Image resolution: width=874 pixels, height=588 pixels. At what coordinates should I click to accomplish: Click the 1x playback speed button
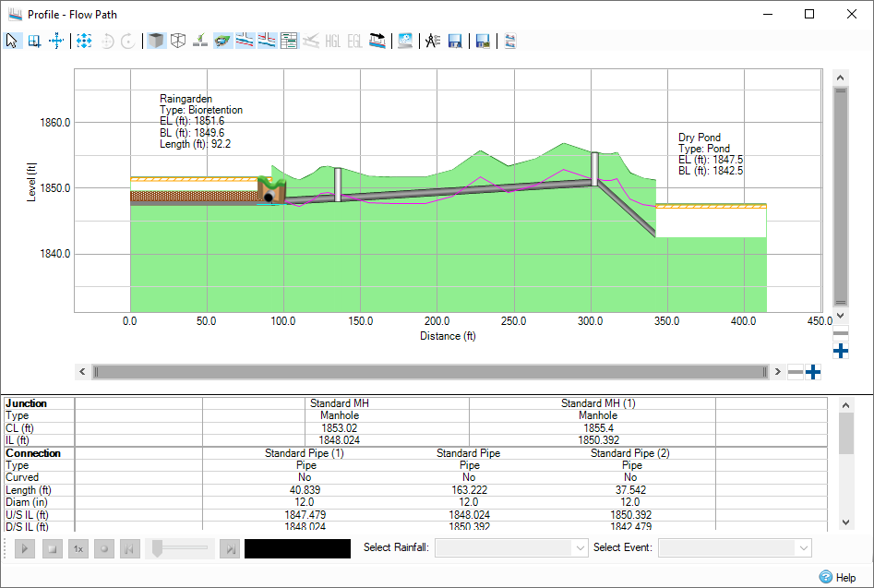pos(78,549)
